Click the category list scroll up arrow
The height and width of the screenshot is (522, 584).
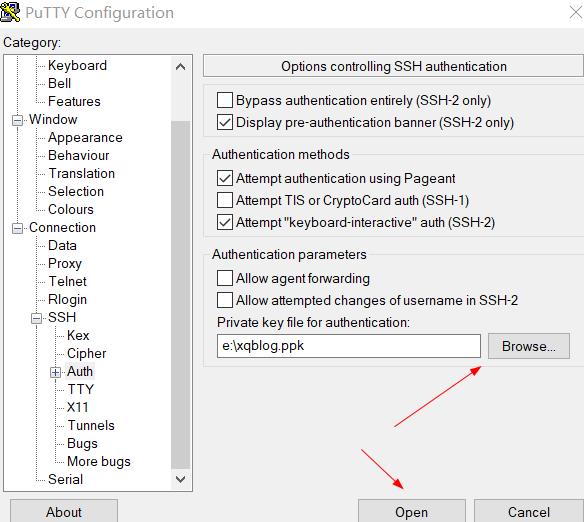click(181, 67)
